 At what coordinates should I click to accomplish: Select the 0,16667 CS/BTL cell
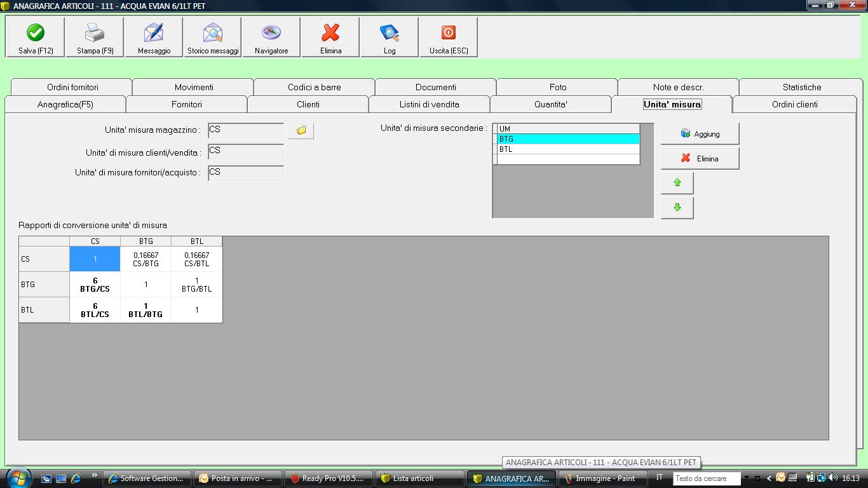196,259
